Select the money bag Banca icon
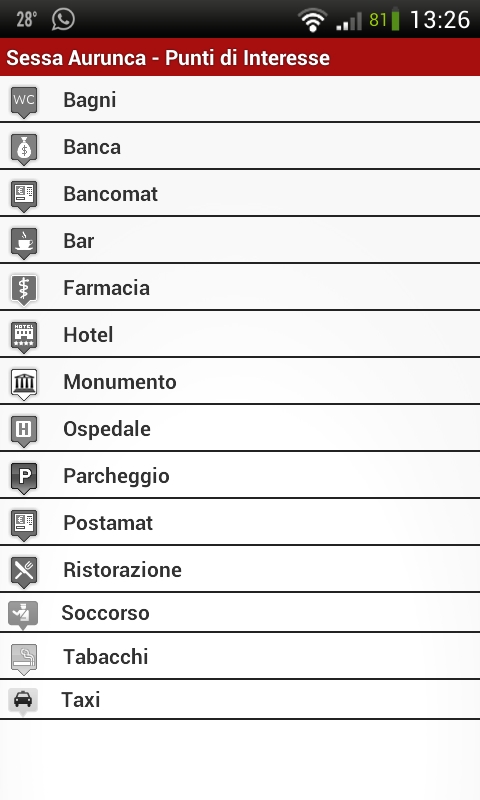Viewport: 480px width, 800px height. 24,148
